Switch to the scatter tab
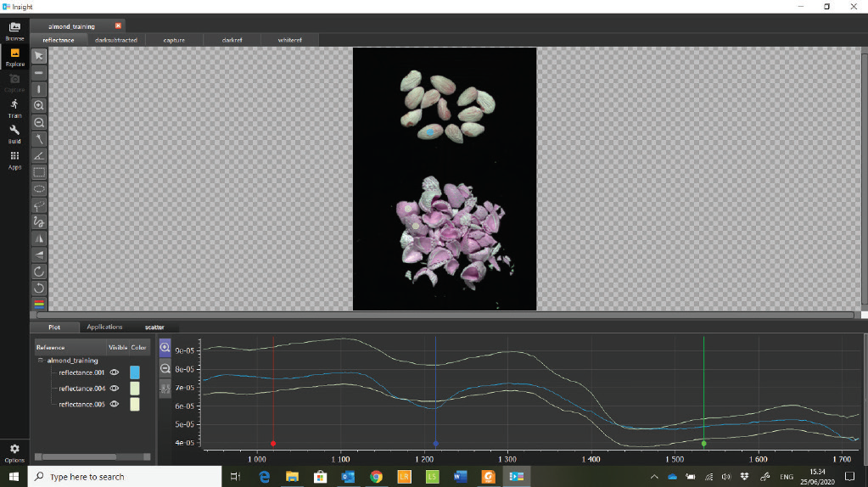868x487 pixels. pos(154,327)
